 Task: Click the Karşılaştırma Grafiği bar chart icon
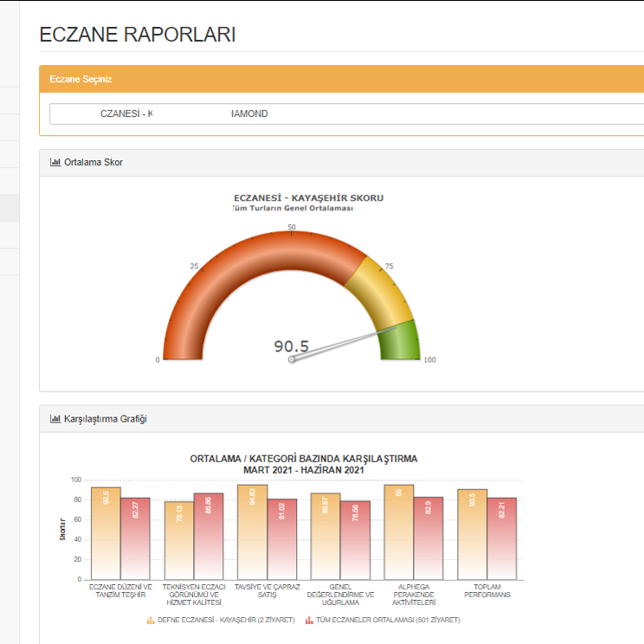(55, 419)
